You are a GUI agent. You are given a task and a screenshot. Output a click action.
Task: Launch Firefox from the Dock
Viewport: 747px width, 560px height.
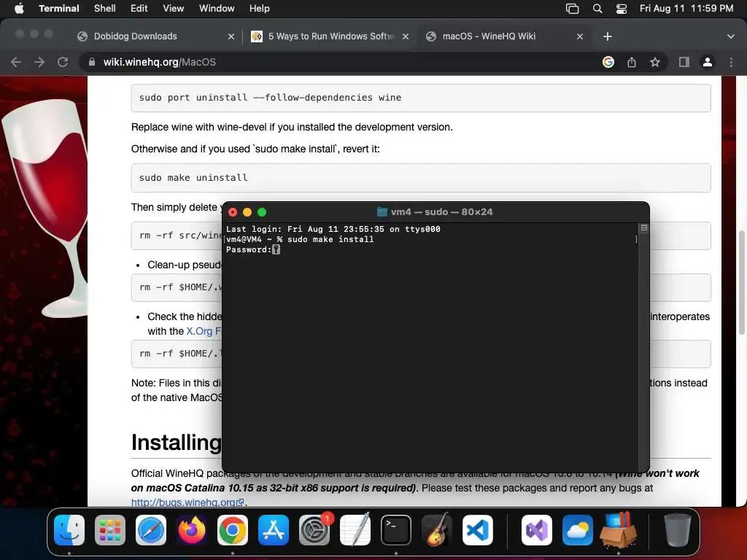point(192,530)
